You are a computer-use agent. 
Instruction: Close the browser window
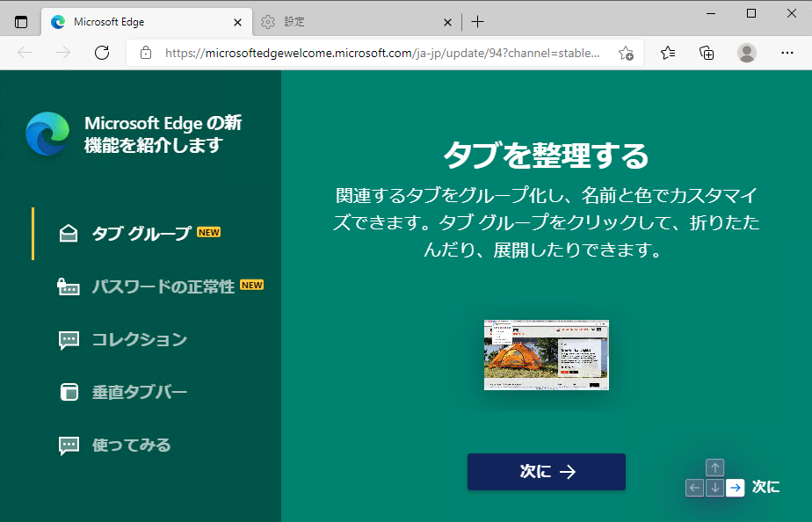(x=792, y=13)
